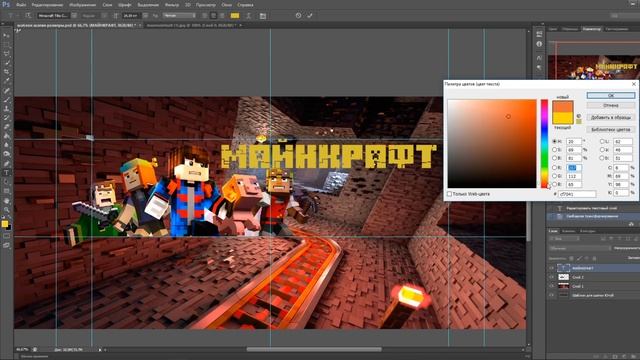Open the Warp Text icon

pos(249,16)
